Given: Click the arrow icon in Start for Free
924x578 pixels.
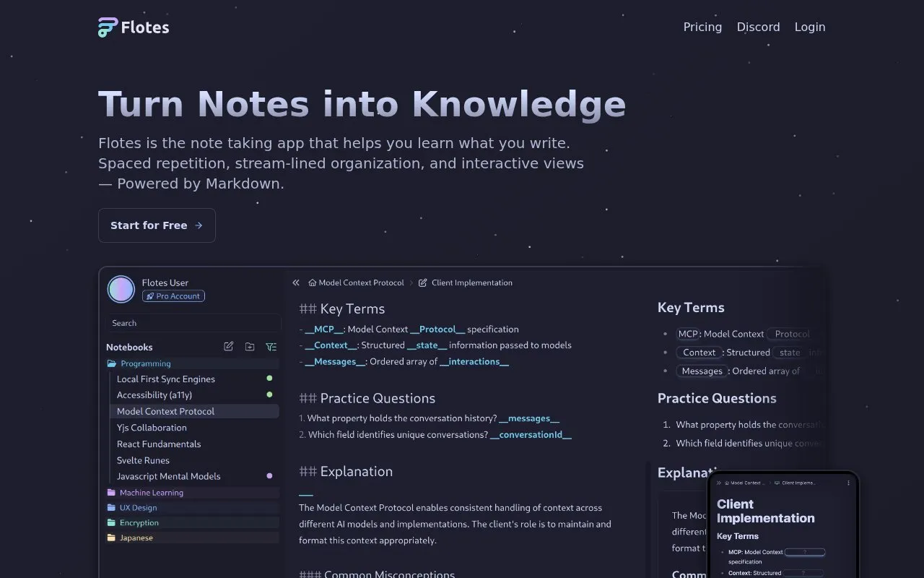Looking at the screenshot, I should (199, 225).
